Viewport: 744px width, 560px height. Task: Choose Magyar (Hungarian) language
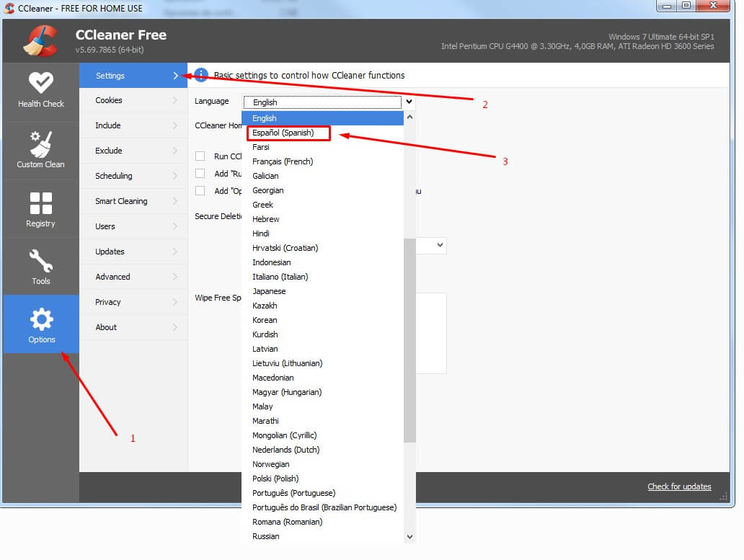tap(323, 392)
